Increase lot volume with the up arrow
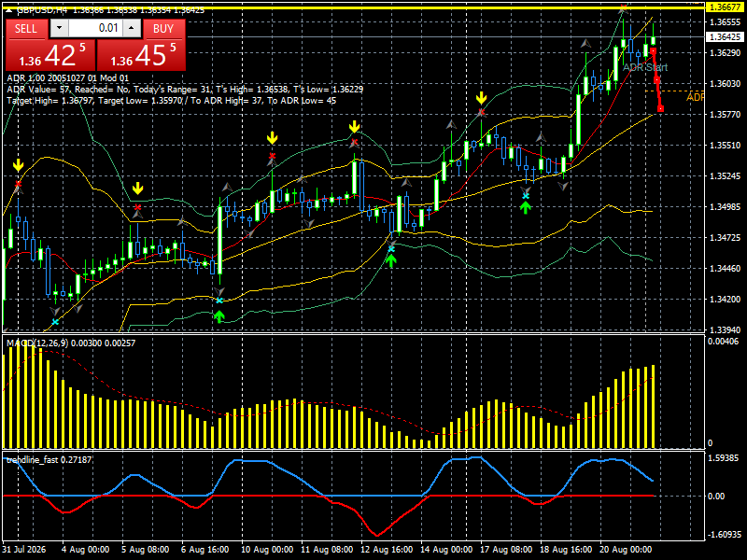This screenshot has width=747, height=560. [132, 28]
